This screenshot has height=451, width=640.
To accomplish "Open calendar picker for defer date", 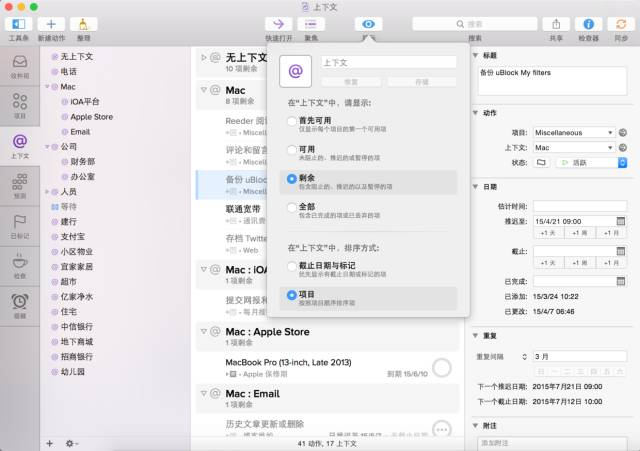I will 620,221.
